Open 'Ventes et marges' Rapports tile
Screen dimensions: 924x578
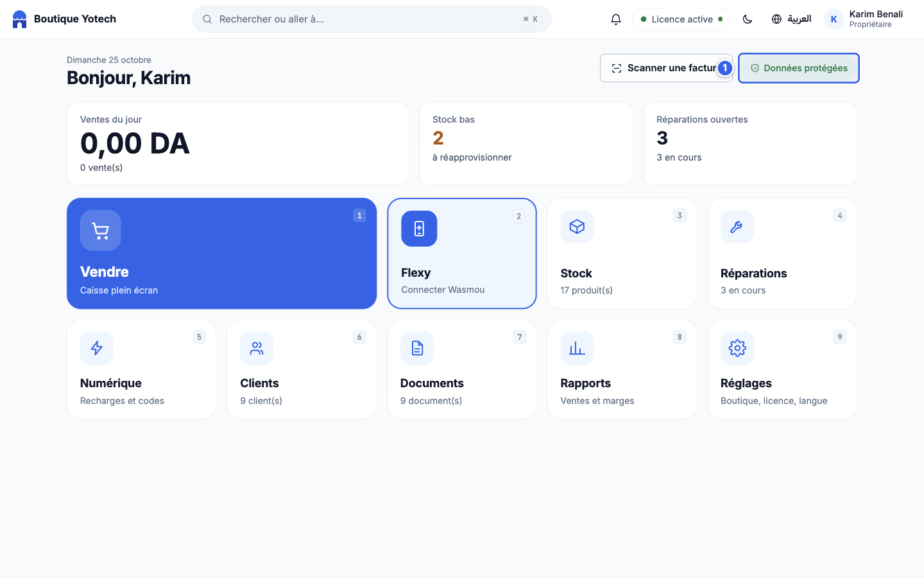[622, 369]
